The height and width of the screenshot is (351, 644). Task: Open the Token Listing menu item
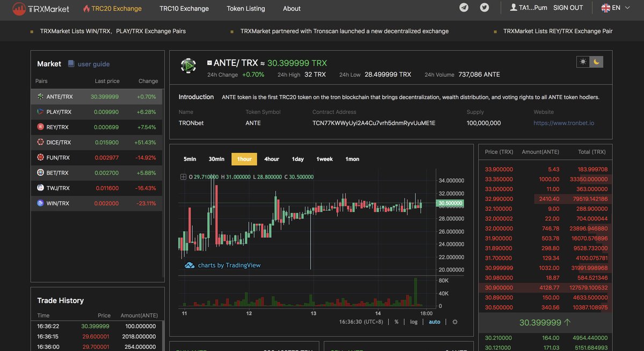245,8
